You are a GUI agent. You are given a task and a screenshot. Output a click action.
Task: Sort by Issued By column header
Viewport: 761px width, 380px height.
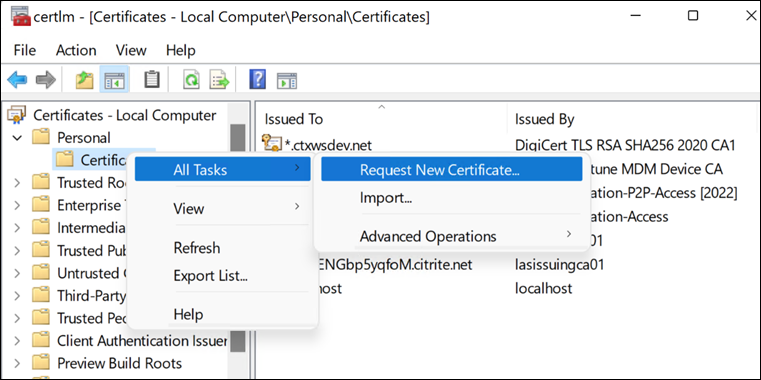633,119
